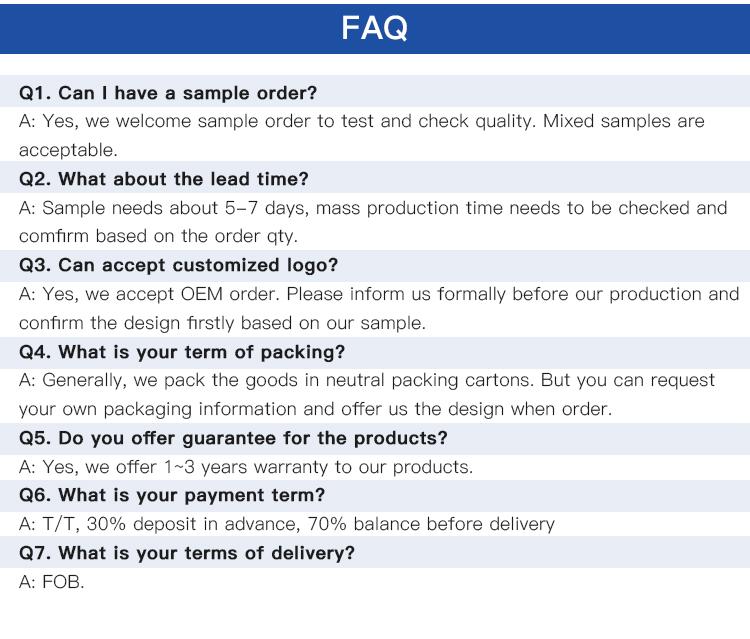Select Q7 terms of delivery question
The image size is (750, 639).
click(187, 553)
